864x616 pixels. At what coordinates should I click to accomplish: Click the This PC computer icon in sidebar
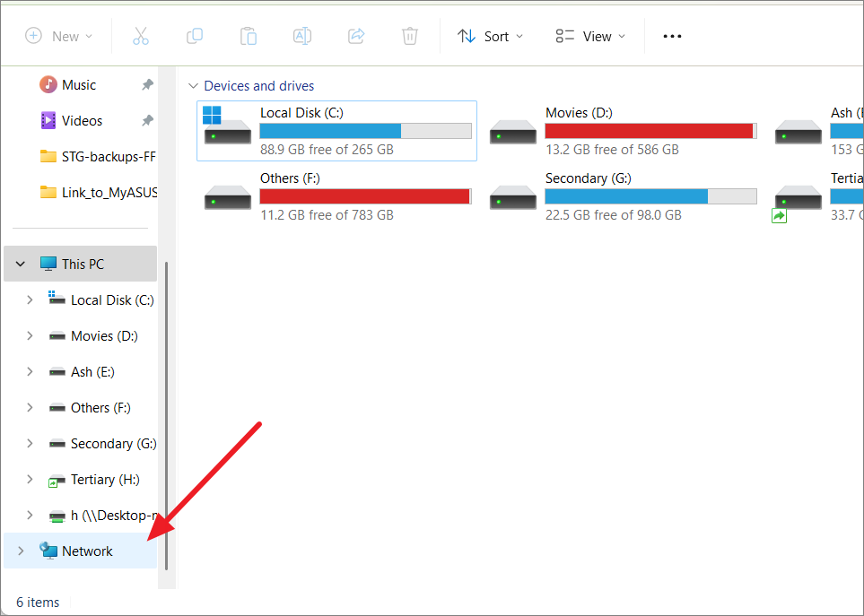pos(47,264)
